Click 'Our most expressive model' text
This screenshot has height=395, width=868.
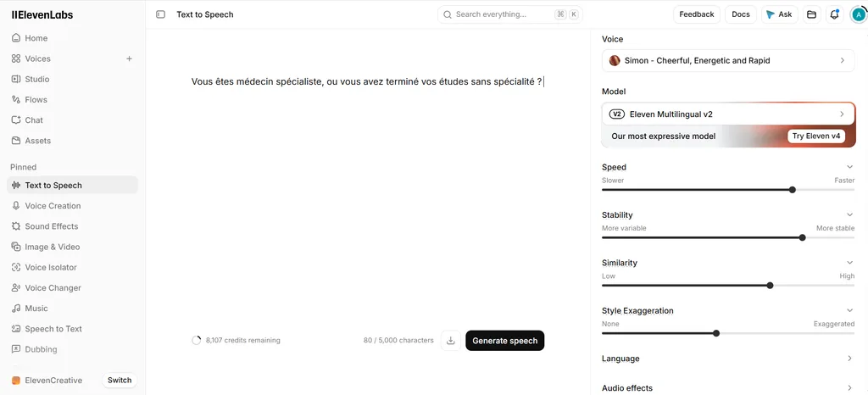(663, 136)
